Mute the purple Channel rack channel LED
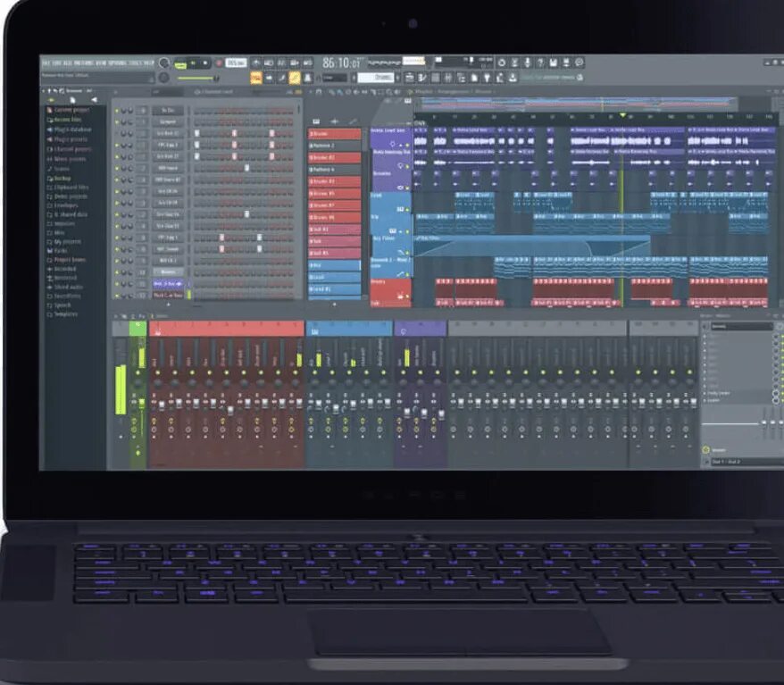Screen dimensions: 784x685 pos(118,284)
